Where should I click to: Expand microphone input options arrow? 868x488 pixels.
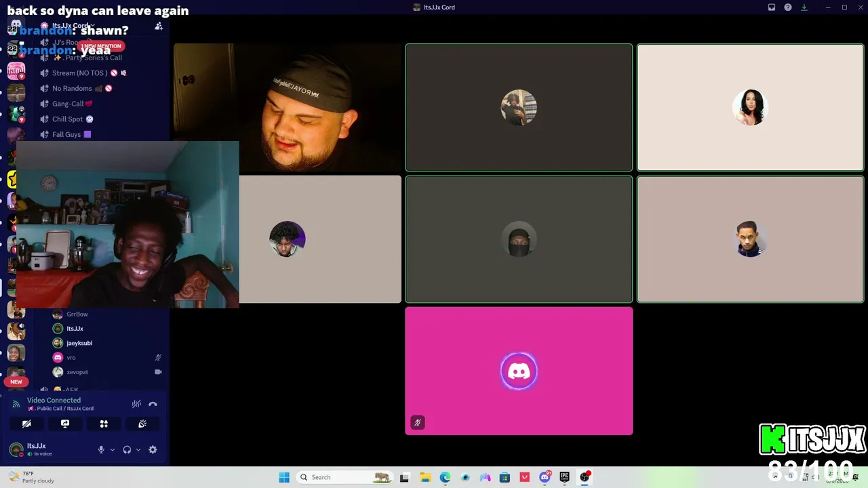coord(112,449)
